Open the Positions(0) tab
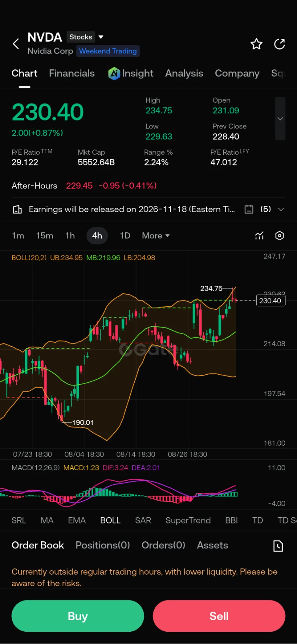 coord(103,545)
